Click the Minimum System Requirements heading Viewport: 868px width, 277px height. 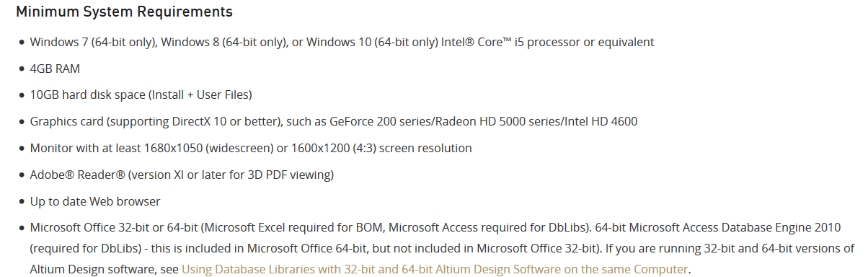(x=124, y=12)
